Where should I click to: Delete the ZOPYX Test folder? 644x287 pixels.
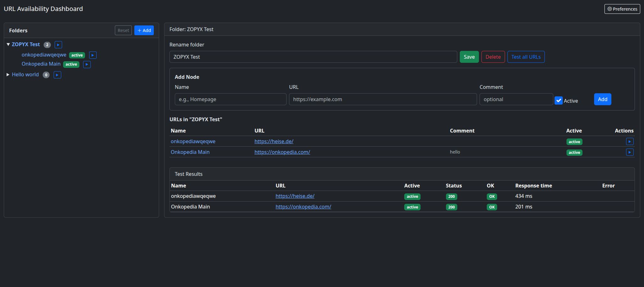click(x=493, y=57)
